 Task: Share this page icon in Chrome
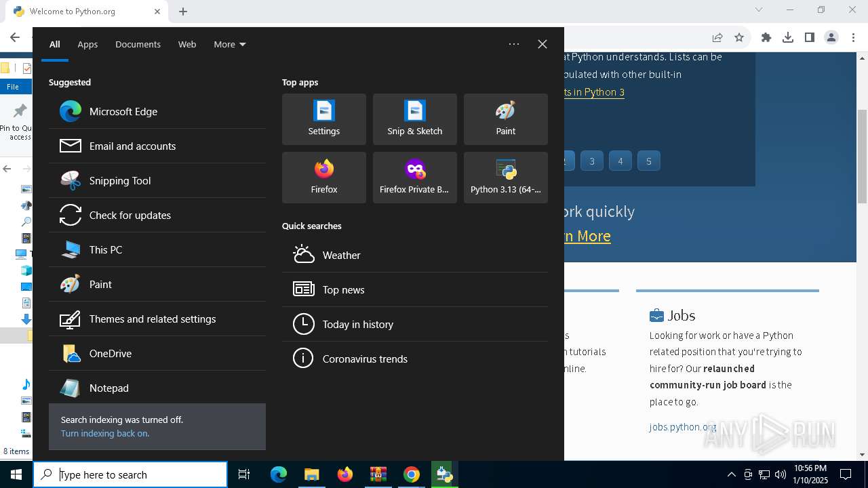717,37
